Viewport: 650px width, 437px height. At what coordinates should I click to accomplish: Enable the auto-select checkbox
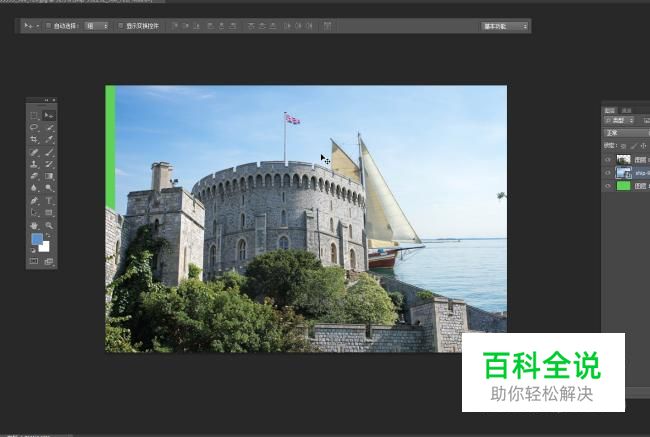click(48, 26)
